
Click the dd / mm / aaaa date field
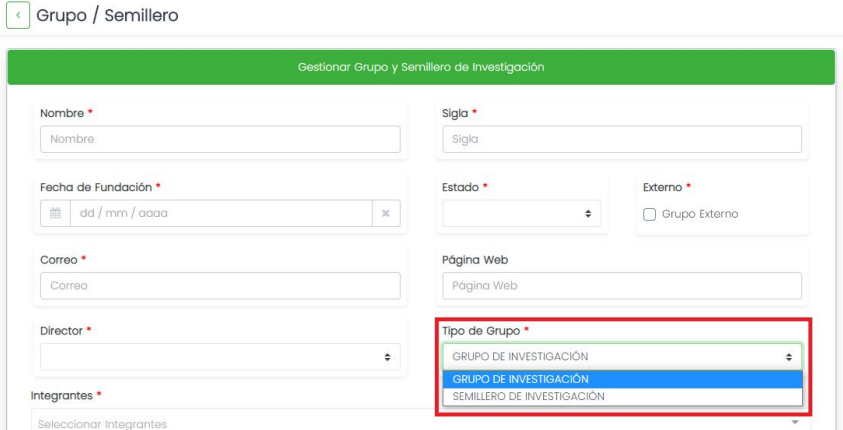220,213
